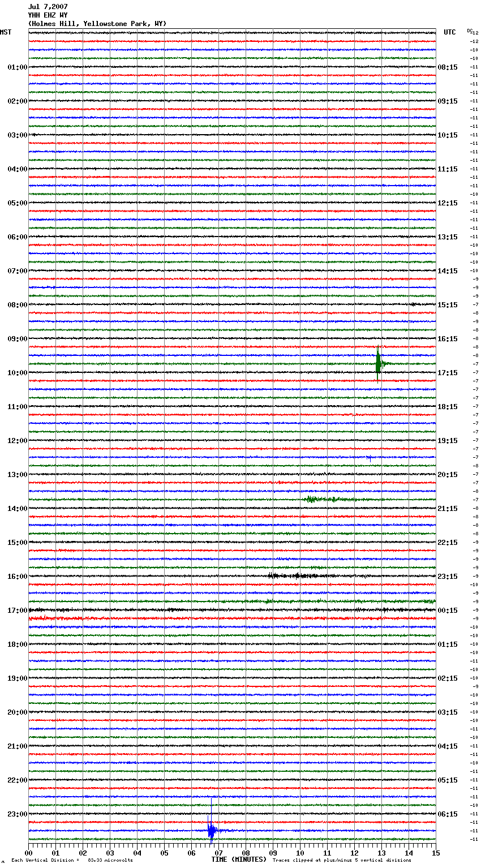Click the 09:15 UTC time label
This screenshot has height=868, width=481.
[x=448, y=101]
